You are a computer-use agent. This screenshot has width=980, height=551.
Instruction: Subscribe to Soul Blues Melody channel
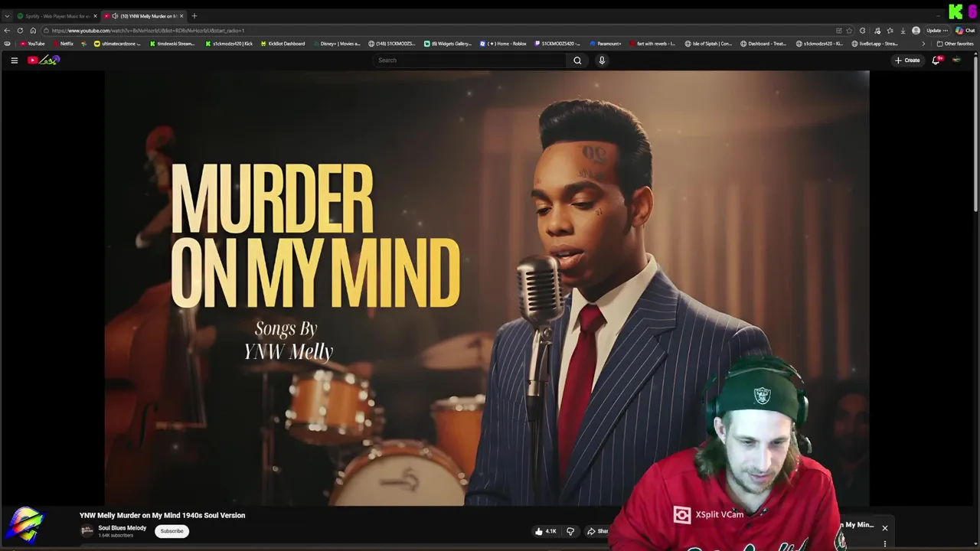coord(171,531)
